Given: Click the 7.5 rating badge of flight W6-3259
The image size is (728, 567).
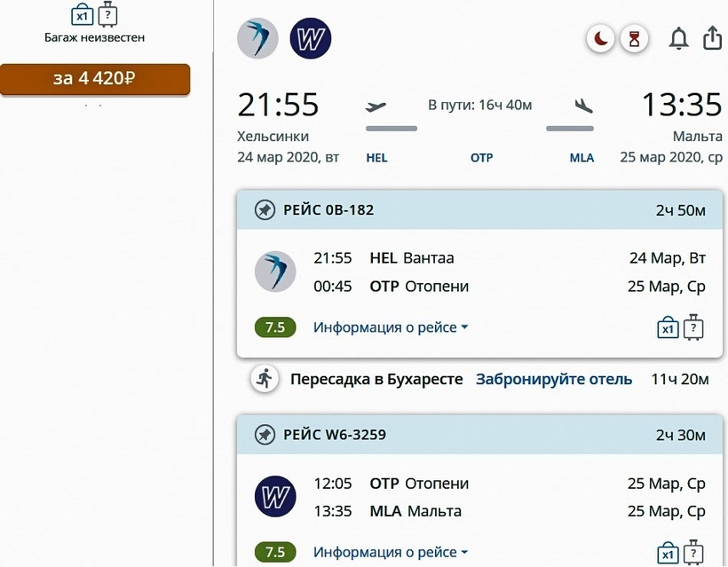Looking at the screenshot, I should pos(275,552).
